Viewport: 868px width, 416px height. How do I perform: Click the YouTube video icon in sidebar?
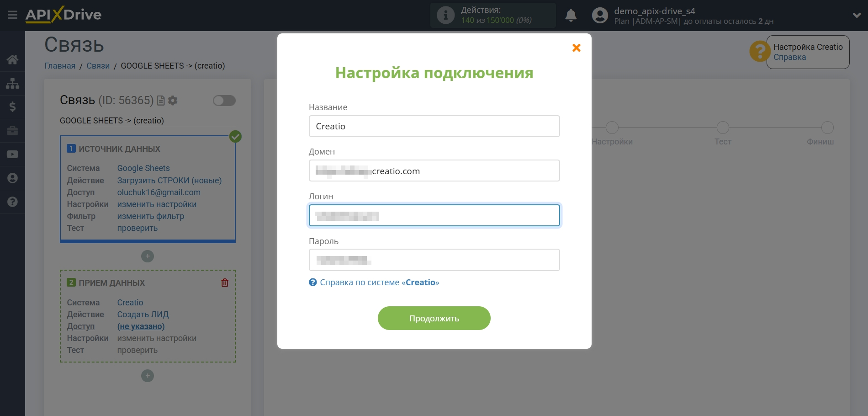click(12, 155)
